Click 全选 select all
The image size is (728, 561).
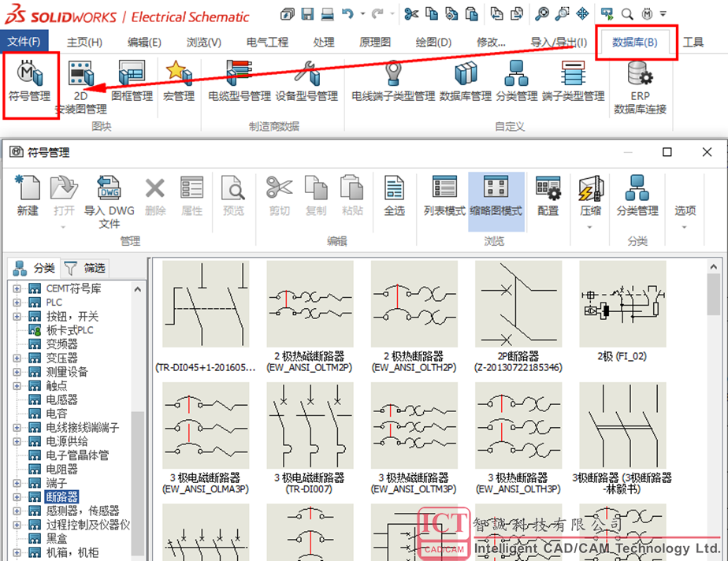tap(394, 196)
